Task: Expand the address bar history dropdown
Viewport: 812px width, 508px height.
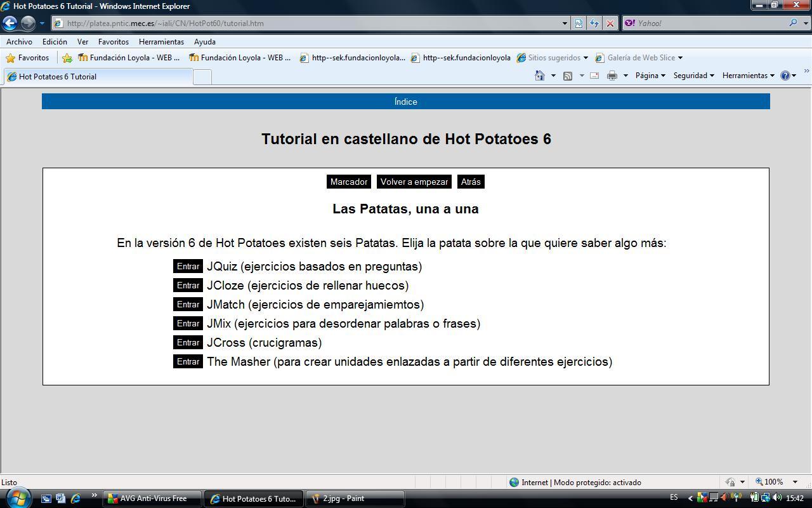Action: [565, 23]
